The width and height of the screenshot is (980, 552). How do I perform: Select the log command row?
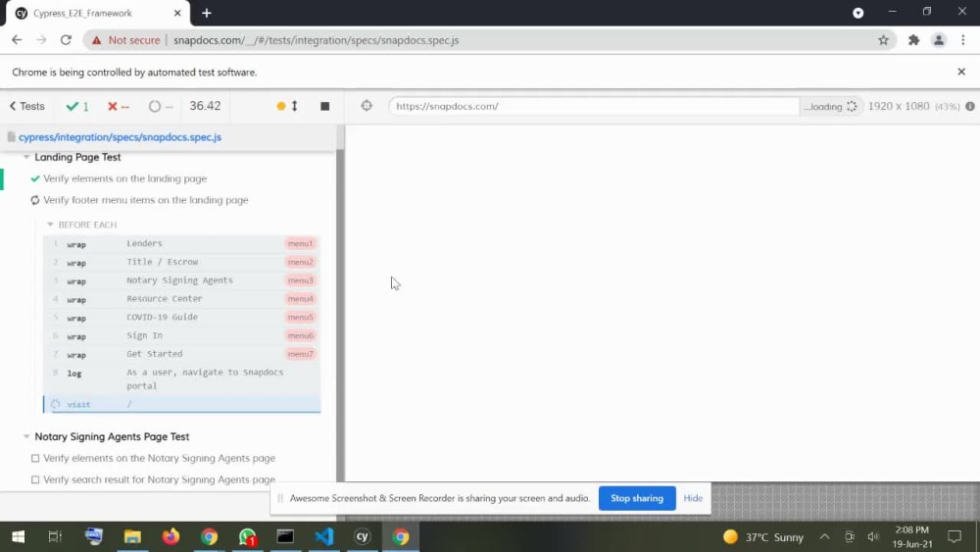pyautogui.click(x=182, y=378)
